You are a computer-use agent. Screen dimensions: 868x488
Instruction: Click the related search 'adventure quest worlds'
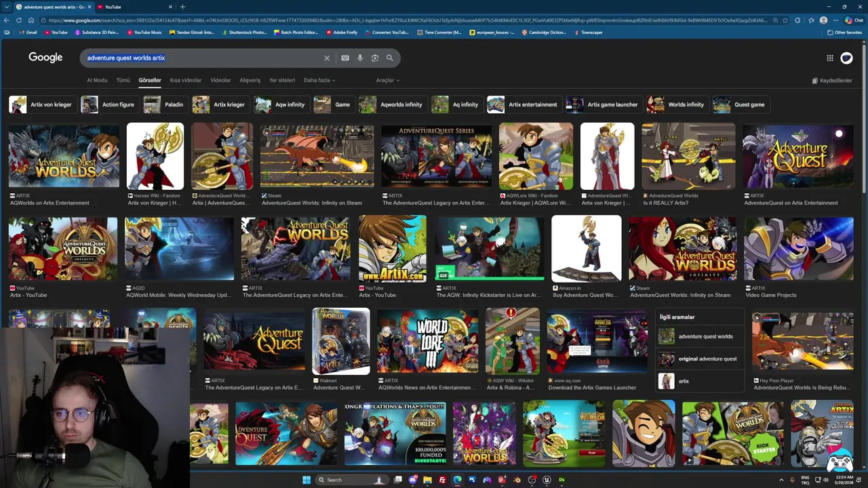point(700,336)
